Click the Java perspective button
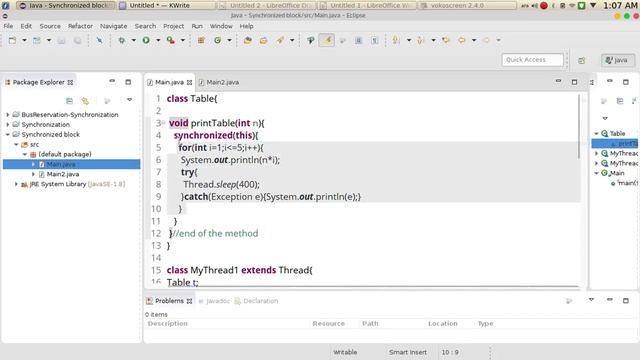Viewport: 640px width, 360px height. pyautogui.click(x=617, y=60)
